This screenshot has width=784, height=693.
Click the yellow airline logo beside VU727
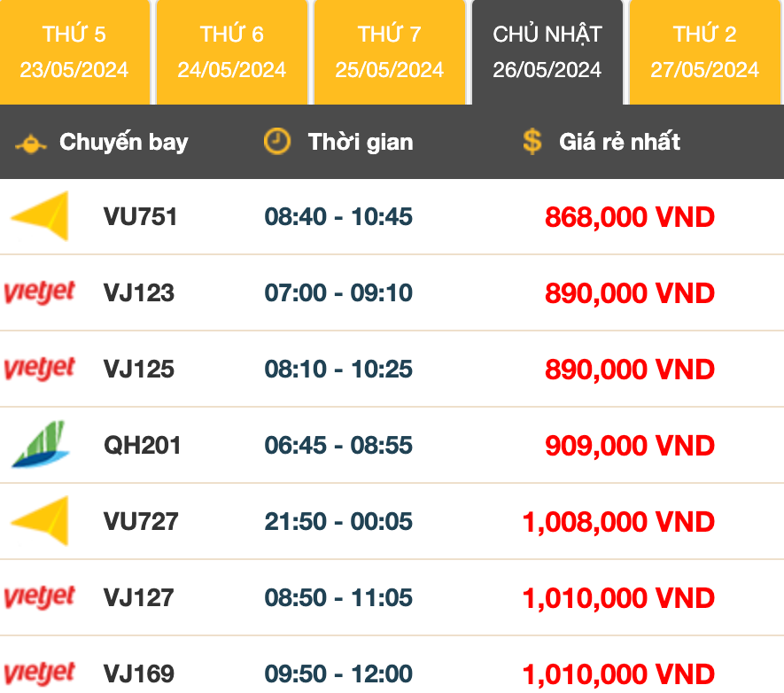(x=41, y=521)
